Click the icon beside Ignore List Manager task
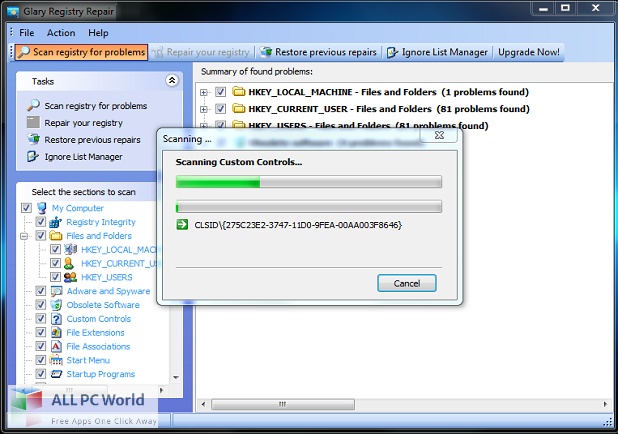The width and height of the screenshot is (618, 434). (x=33, y=156)
